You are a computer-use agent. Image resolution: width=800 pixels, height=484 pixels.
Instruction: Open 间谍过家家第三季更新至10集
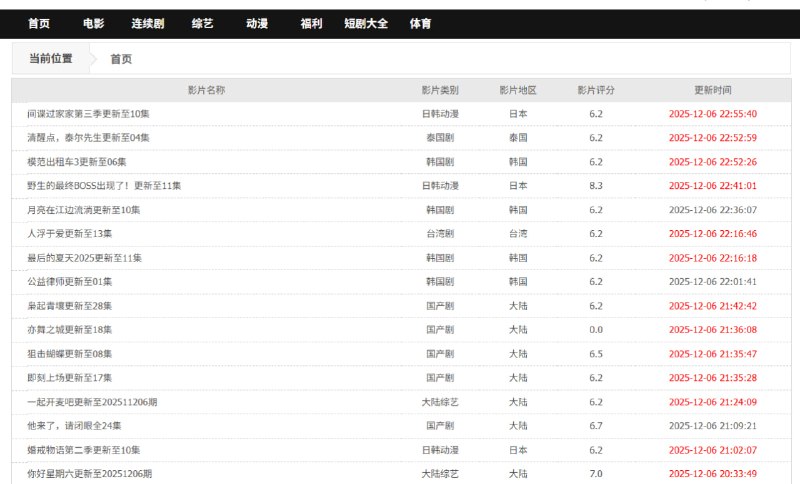(88, 114)
